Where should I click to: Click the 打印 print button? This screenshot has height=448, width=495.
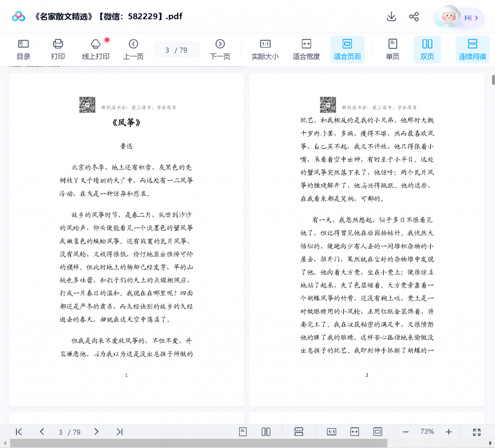(x=58, y=50)
